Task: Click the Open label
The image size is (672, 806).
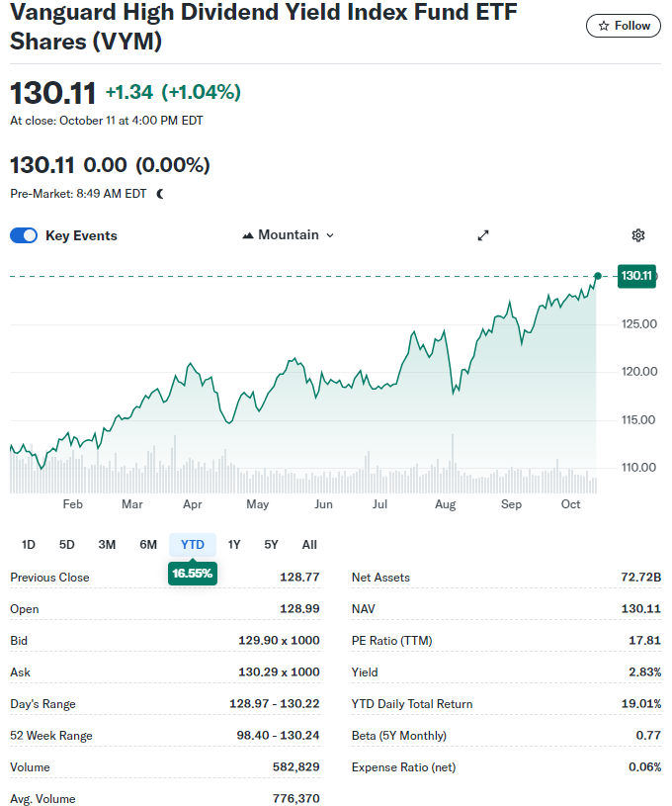Action: point(24,609)
